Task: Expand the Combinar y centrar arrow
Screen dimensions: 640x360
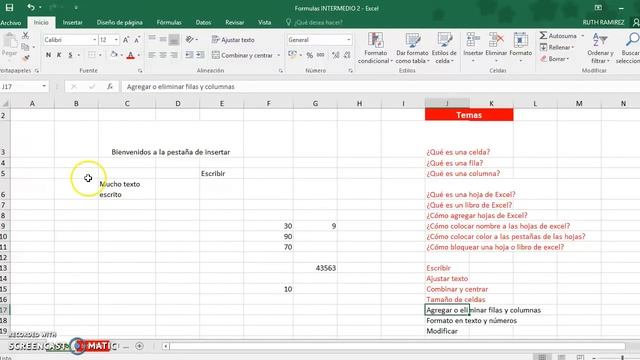Action: (x=279, y=55)
